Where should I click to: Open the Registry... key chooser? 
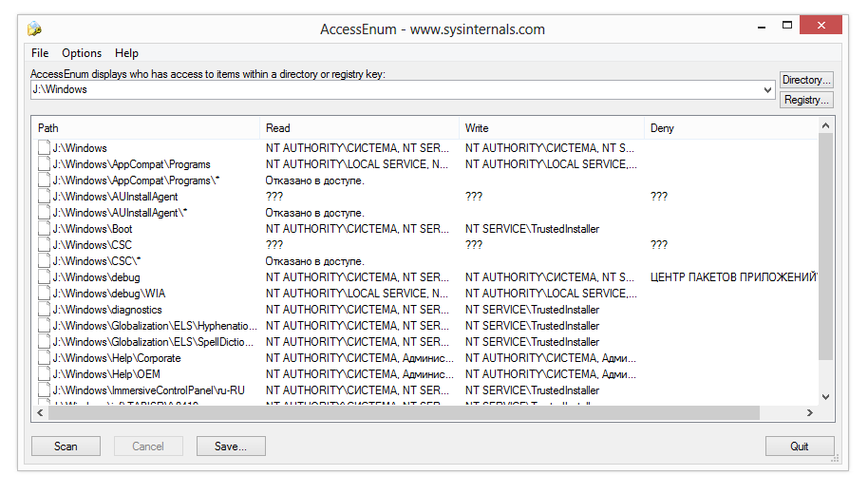point(806,100)
